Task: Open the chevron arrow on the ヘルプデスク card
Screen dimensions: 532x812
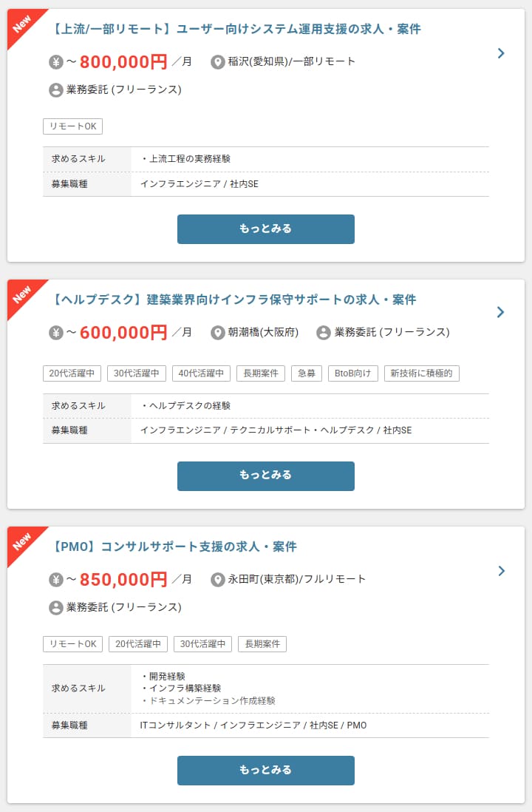Action: pos(500,312)
